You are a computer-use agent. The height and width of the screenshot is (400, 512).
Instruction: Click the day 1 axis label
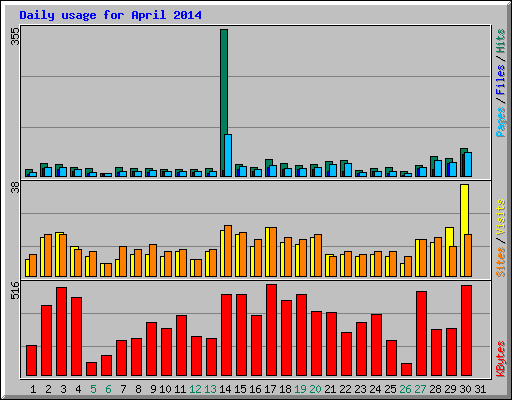click(33, 389)
